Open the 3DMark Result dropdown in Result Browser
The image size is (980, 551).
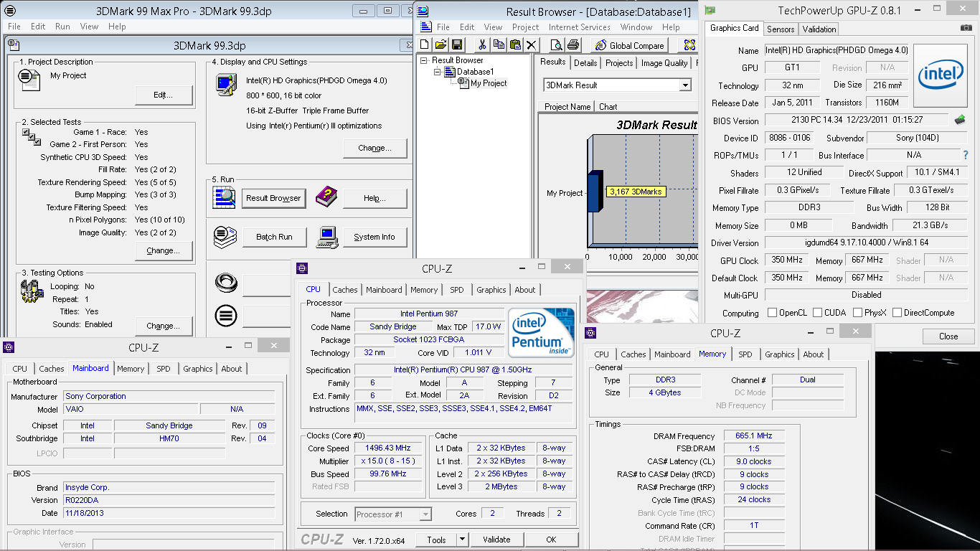685,85
